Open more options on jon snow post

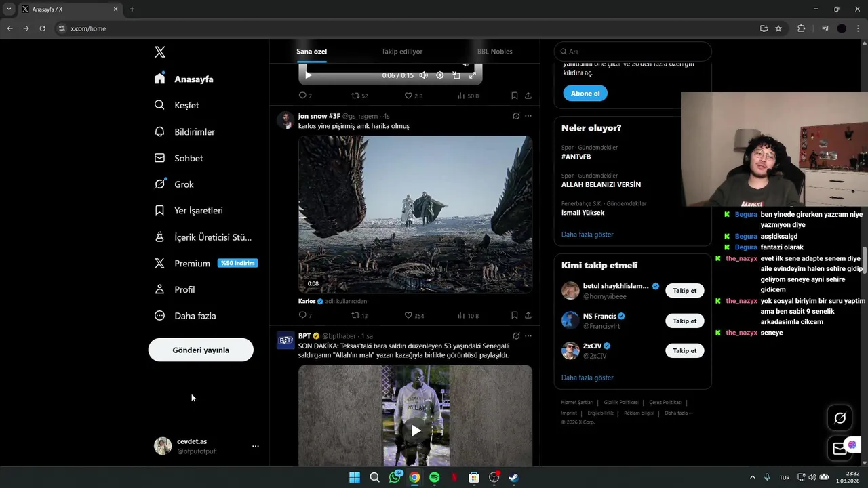click(x=528, y=116)
